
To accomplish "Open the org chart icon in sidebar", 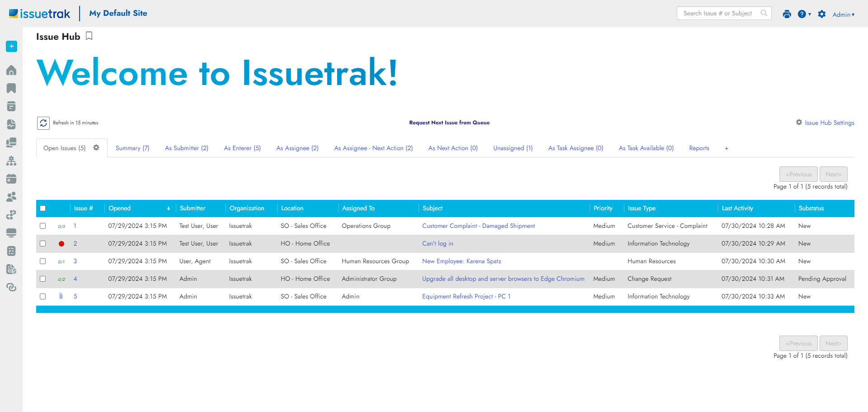I will click(11, 161).
